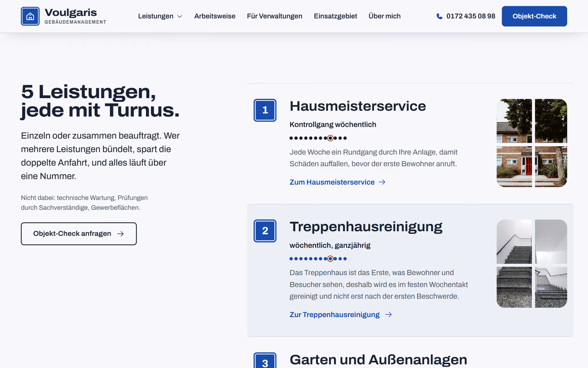
Task: Select the Einsatzgebiet nav item
Action: point(336,16)
